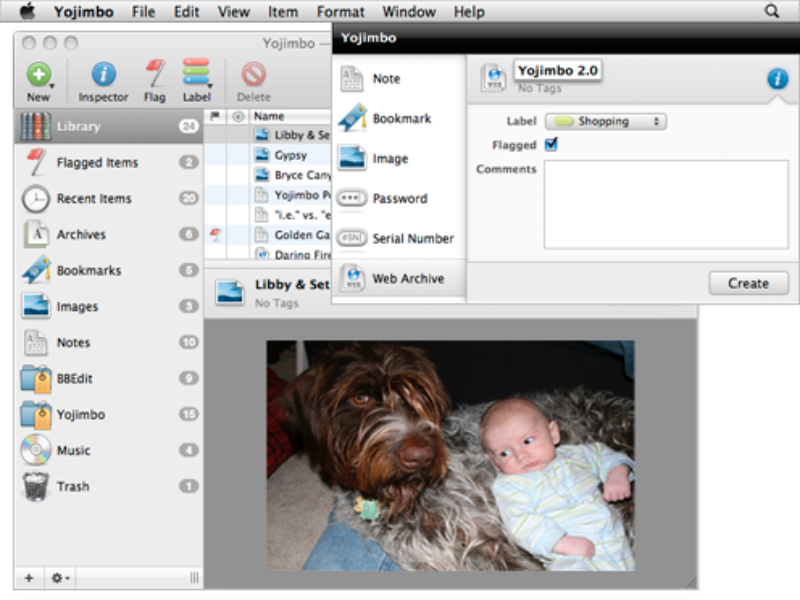
Task: Open the Shopping label dropdown
Action: pyautogui.click(x=606, y=121)
